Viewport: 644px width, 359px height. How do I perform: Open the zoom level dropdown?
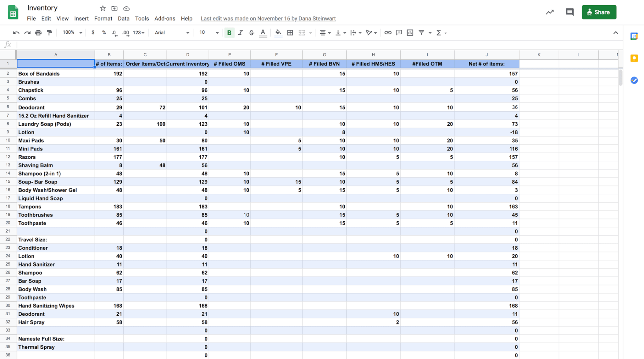(x=72, y=33)
